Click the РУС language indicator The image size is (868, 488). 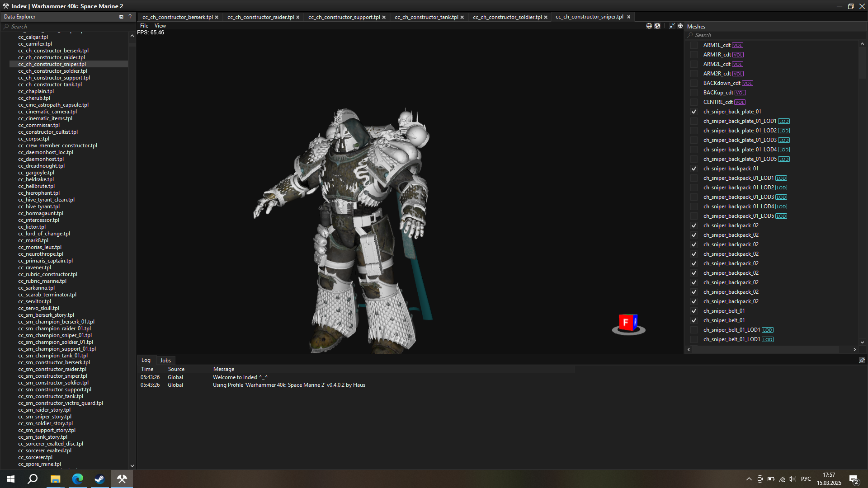[806, 479]
